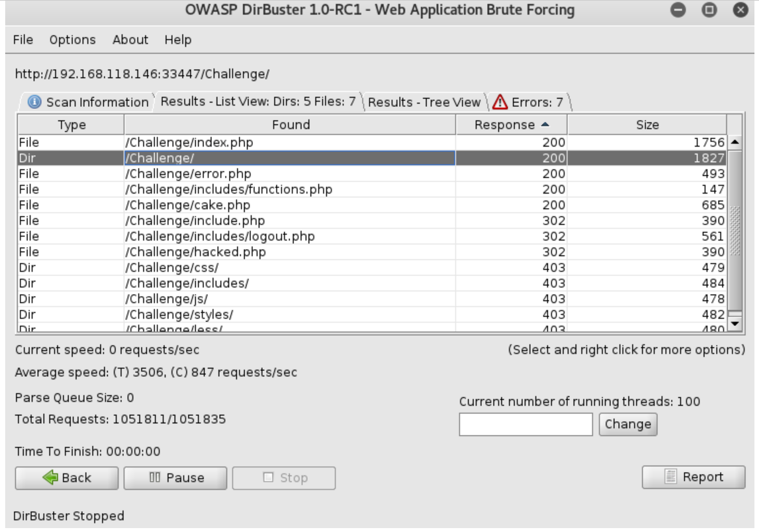Select the /Challenge/hacked.php row
This screenshot has width=759, height=532.
click(372, 252)
